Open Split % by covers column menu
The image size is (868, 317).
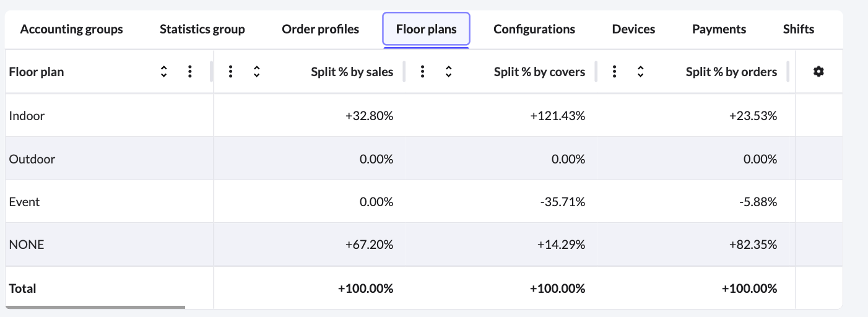[x=422, y=72]
